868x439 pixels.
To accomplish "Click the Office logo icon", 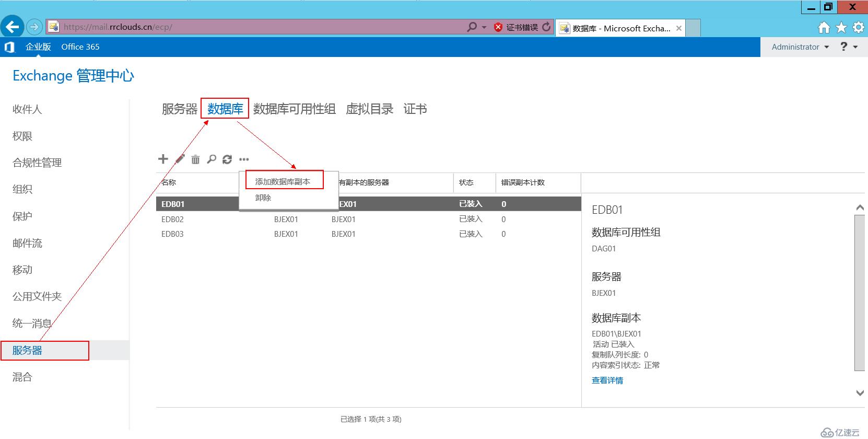I will [x=9, y=47].
